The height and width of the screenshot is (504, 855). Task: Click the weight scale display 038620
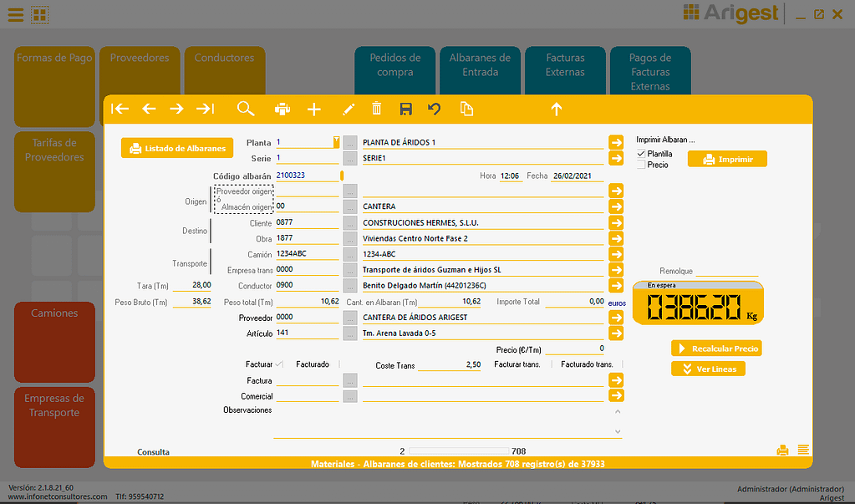(698, 303)
